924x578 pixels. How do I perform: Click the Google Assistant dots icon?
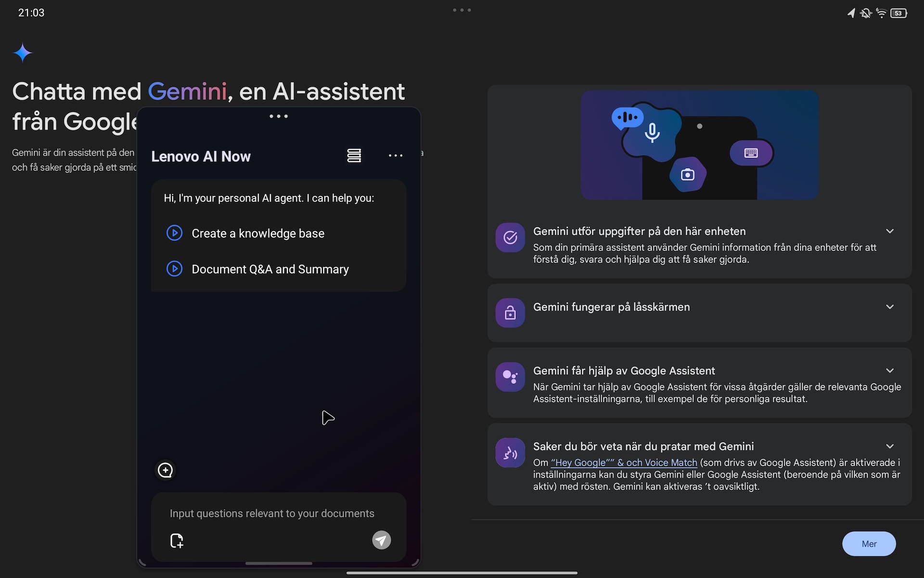point(510,377)
